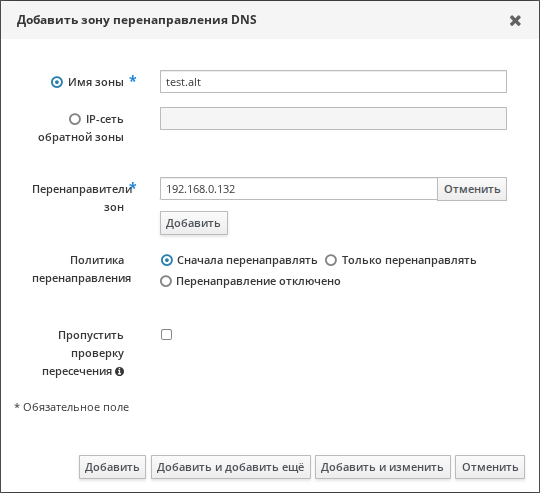This screenshot has height=493, width=540.
Task: Choose Перенаправление отключено policy
Action: (x=166, y=281)
